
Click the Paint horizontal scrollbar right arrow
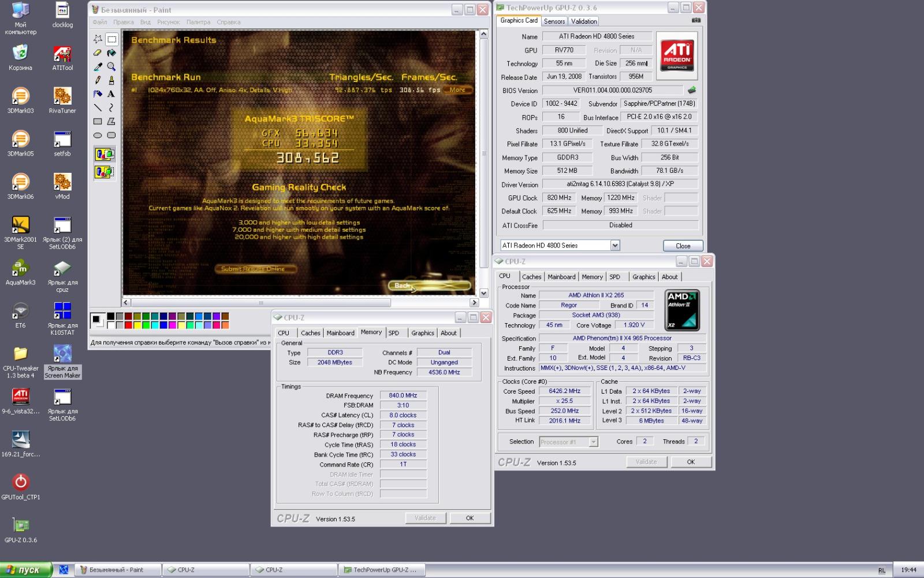tap(474, 302)
